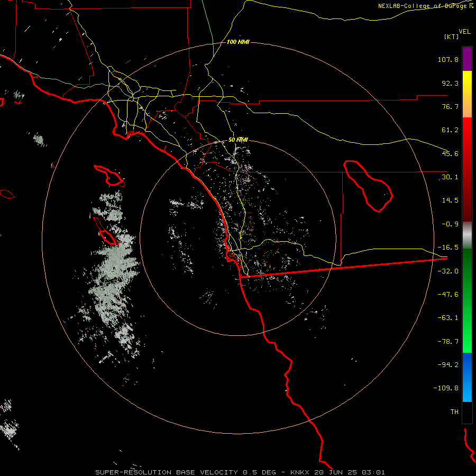This screenshot has height=476, width=476.
Task: Click the 61.2 legend value
Action: 450,130
